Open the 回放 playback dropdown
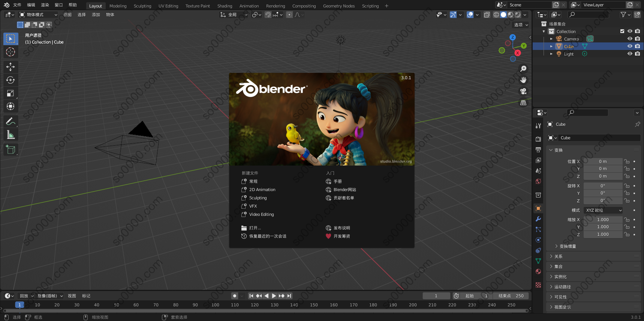Screen dimensions: 644x321 pyautogui.click(x=27, y=296)
